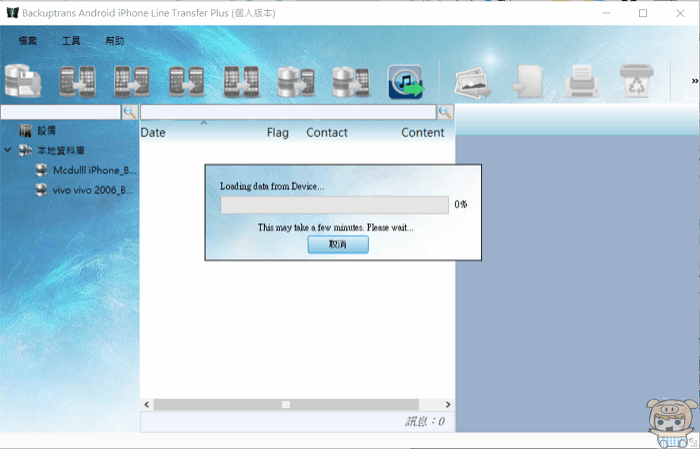
Task: Click the Flag column header
Action: 278,133
